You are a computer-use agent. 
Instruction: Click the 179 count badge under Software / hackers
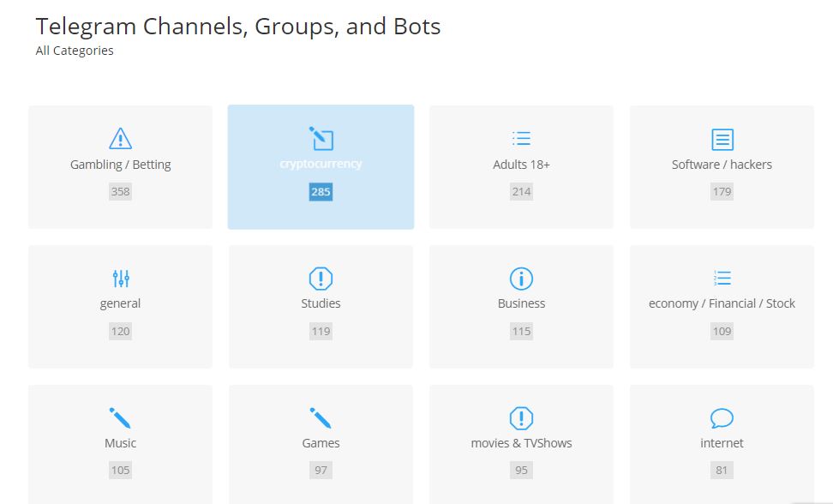[x=722, y=192]
